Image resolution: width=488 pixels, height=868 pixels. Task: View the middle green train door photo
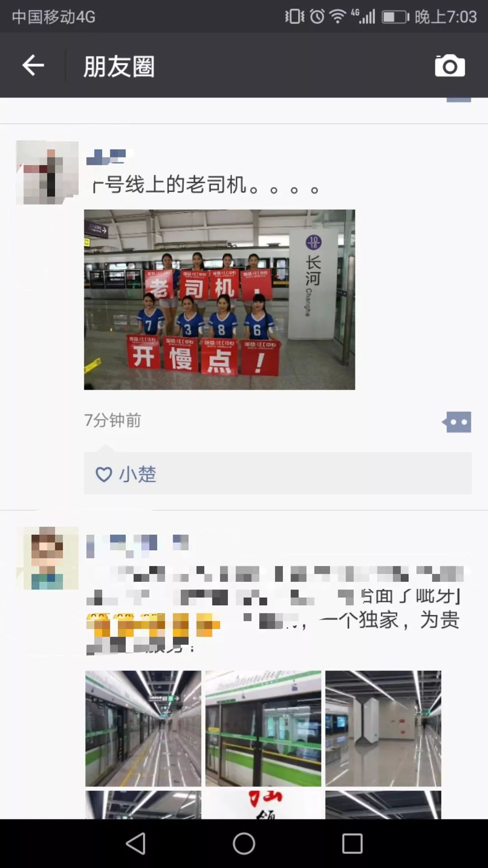(x=263, y=728)
